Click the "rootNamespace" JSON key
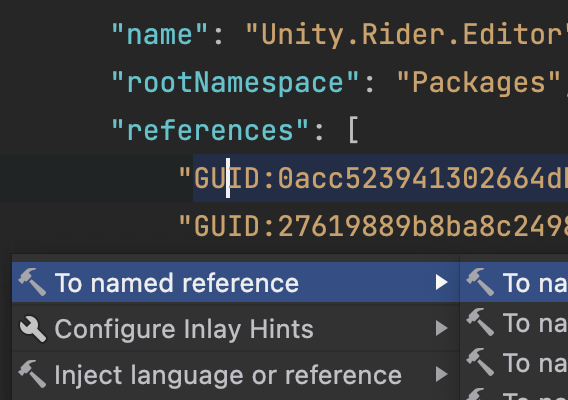568x400 pixels. pos(235,83)
